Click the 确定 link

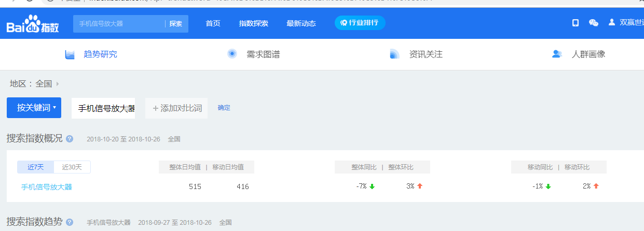(224, 108)
